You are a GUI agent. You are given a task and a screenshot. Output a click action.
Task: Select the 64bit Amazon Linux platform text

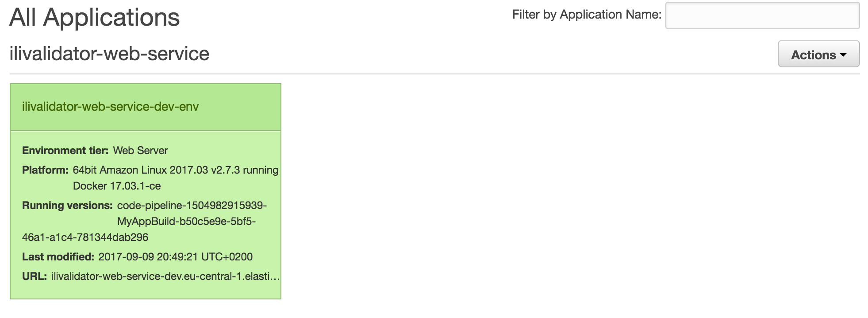(176, 170)
